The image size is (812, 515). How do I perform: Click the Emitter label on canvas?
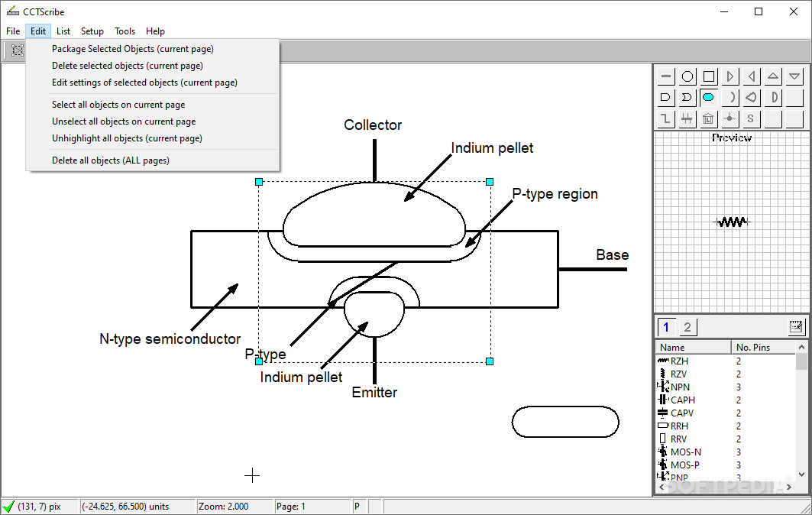[374, 392]
